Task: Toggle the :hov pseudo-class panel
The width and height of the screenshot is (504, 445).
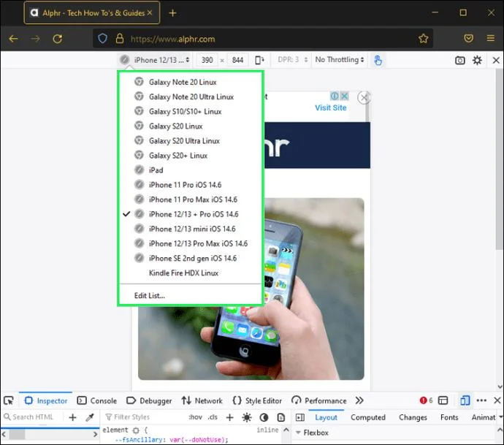Action: 196,417
